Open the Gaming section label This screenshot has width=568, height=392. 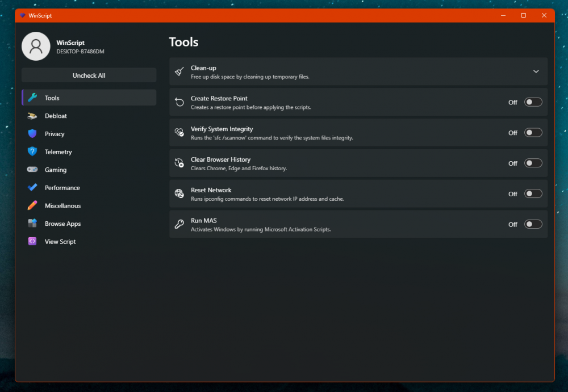coord(56,170)
